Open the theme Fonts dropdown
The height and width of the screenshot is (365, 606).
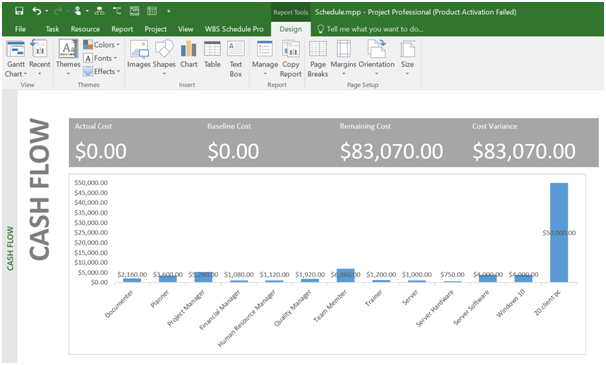[x=100, y=58]
